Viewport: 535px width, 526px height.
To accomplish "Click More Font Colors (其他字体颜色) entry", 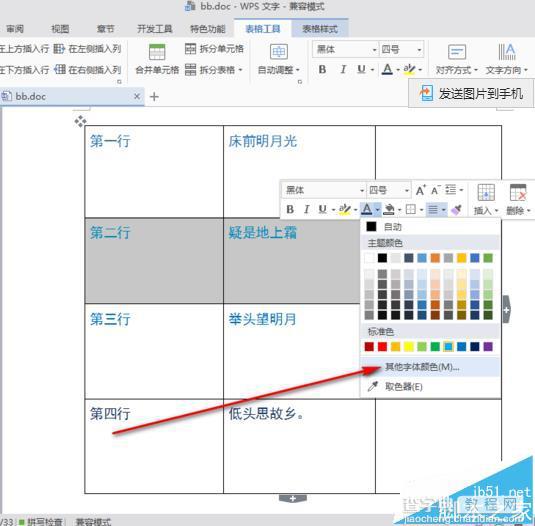I will click(430, 367).
